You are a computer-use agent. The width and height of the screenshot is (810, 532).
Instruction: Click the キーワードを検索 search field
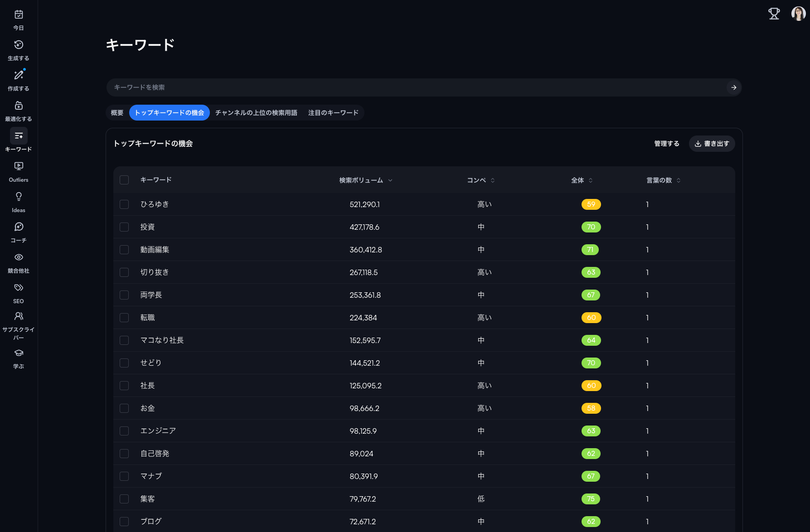[424, 87]
